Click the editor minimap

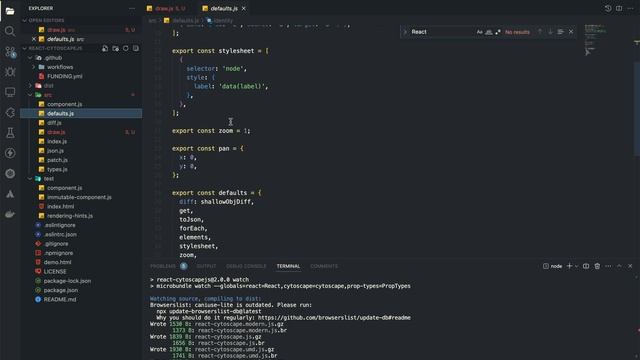pos(596,40)
